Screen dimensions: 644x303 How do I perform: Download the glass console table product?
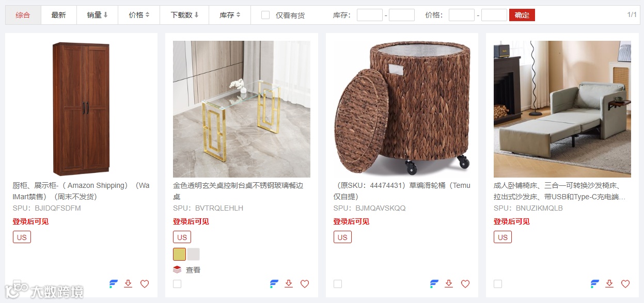click(289, 283)
